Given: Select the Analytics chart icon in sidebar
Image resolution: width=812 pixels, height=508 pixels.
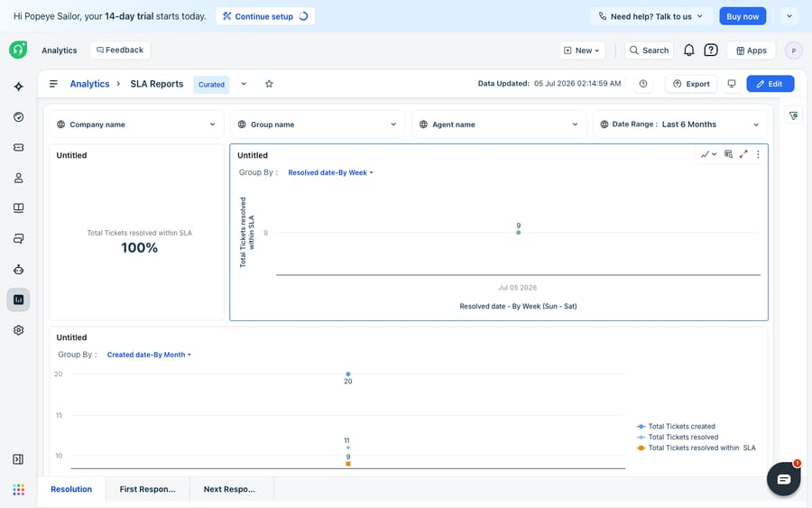Looking at the screenshot, I should (19, 300).
